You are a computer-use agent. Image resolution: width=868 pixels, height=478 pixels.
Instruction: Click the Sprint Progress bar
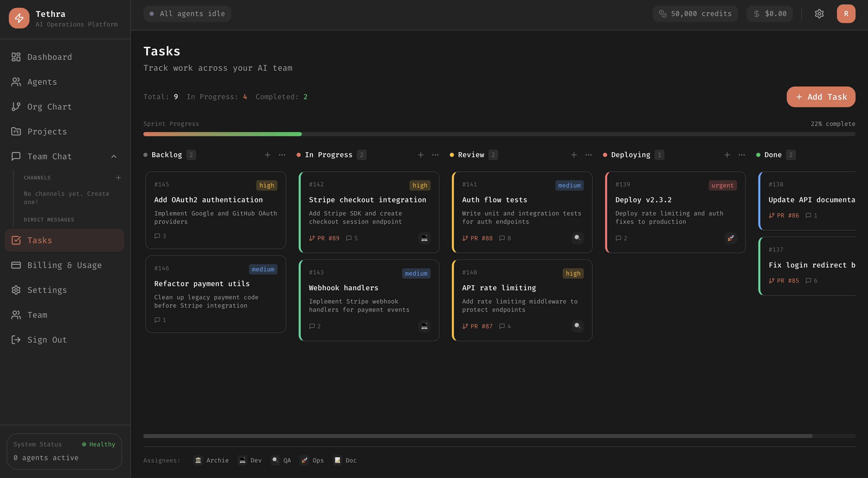pyautogui.click(x=499, y=134)
